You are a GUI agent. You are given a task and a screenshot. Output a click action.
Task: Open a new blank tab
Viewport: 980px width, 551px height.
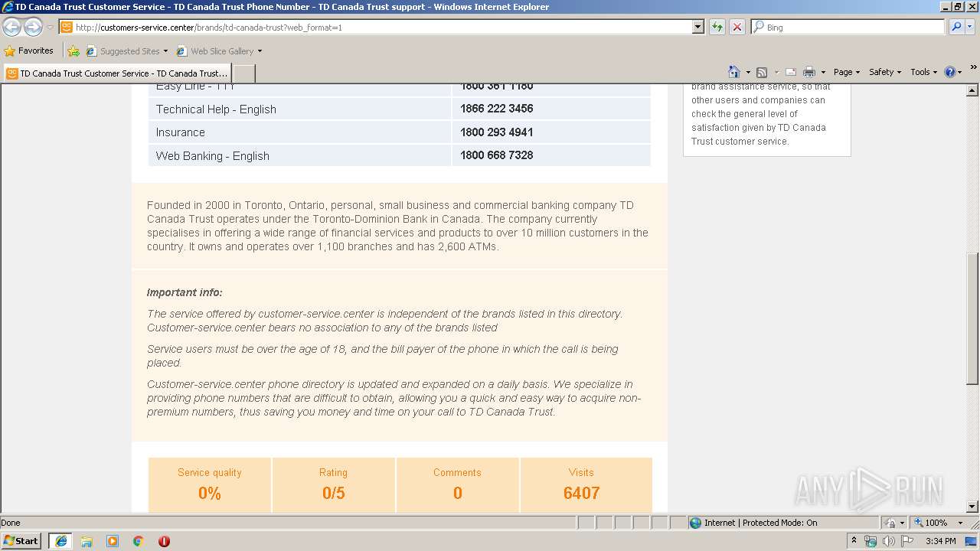coord(243,73)
